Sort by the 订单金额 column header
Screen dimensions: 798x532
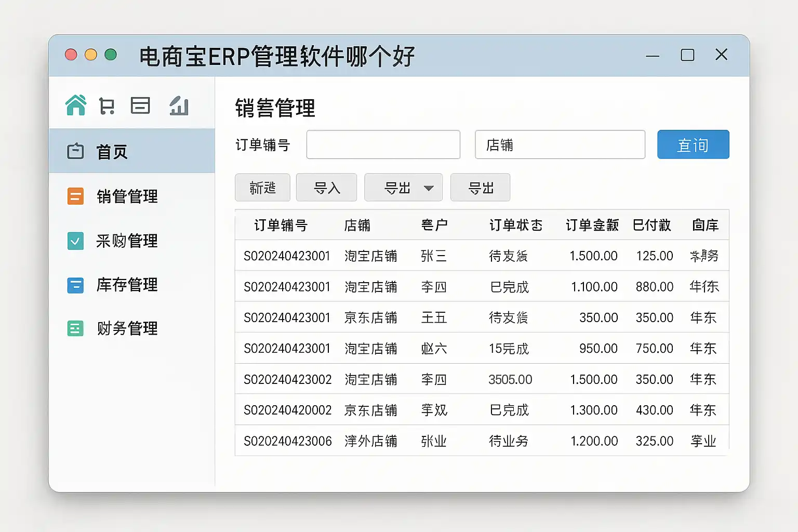pyautogui.click(x=592, y=225)
